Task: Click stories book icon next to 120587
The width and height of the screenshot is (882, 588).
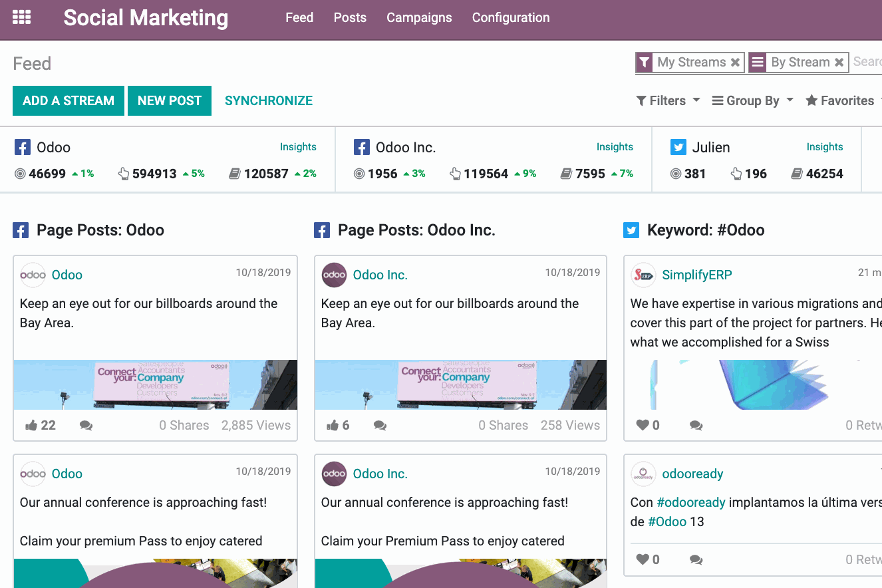Action: tap(234, 174)
